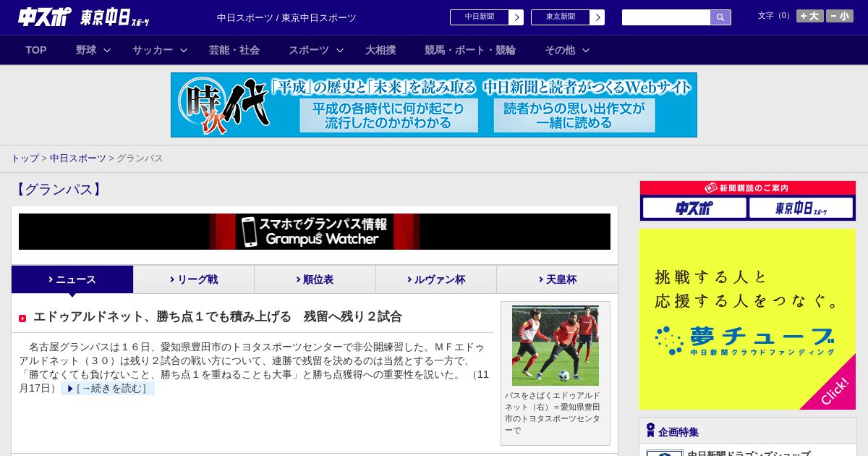Switch to the ニュース tab

(x=72, y=279)
